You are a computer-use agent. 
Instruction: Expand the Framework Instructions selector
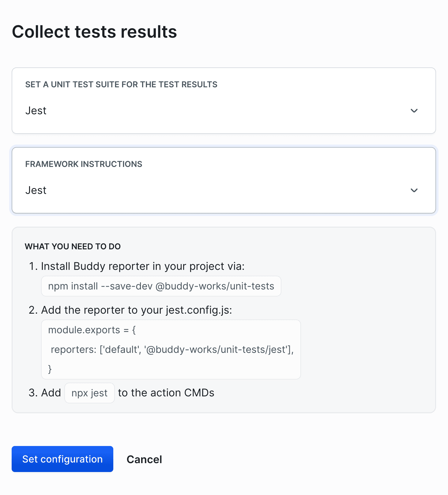223,190
